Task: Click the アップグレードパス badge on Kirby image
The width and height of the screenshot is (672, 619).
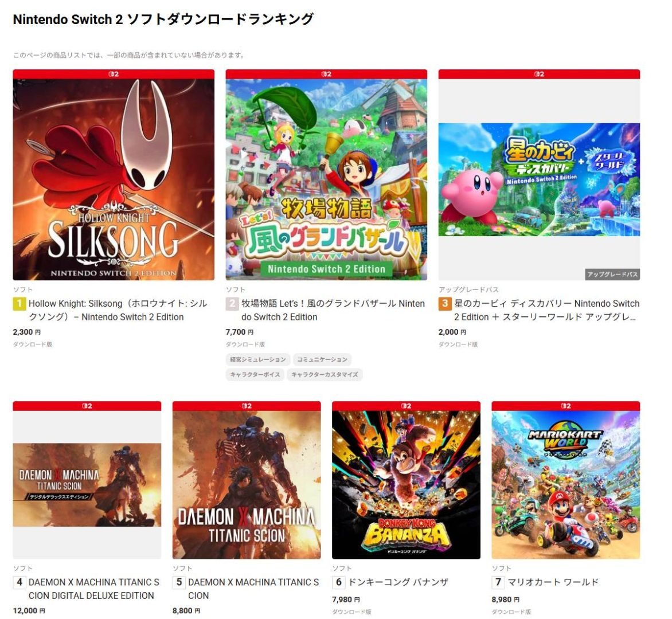Action: tap(612, 274)
